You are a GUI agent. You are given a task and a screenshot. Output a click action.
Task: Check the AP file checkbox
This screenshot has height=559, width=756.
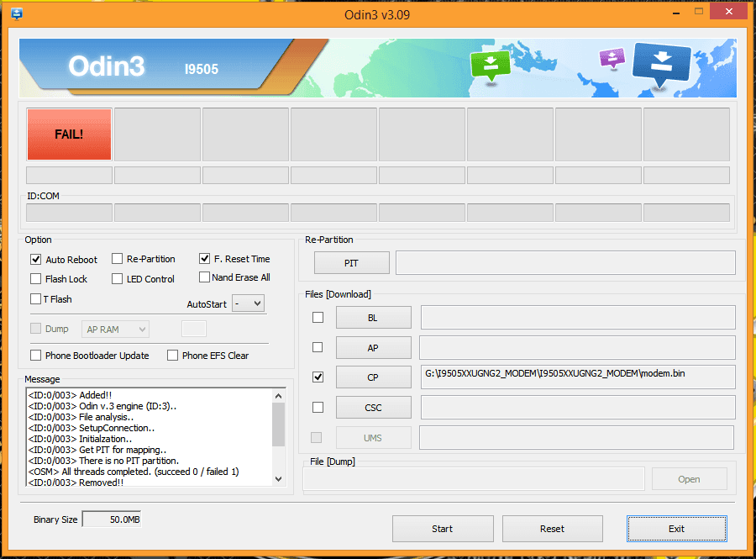pyautogui.click(x=318, y=347)
